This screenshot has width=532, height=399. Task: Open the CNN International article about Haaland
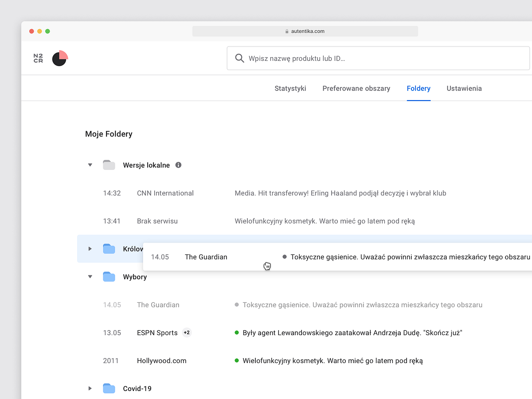pos(340,193)
